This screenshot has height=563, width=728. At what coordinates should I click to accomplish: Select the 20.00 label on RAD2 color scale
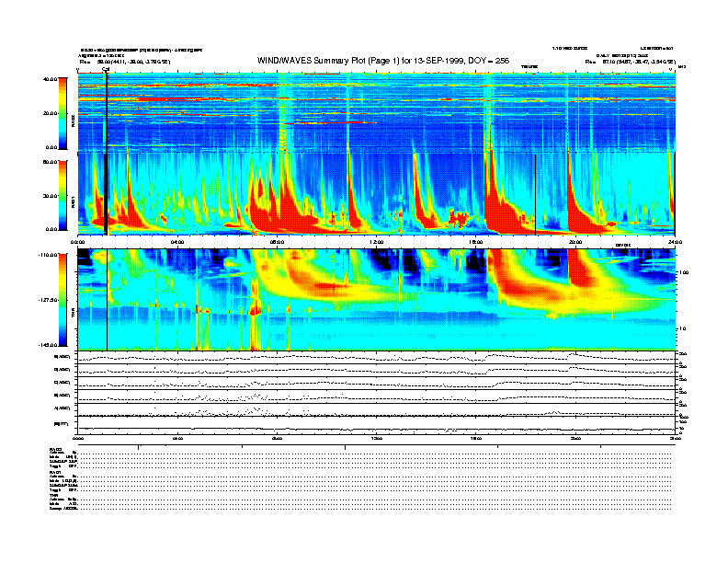[x=50, y=113]
